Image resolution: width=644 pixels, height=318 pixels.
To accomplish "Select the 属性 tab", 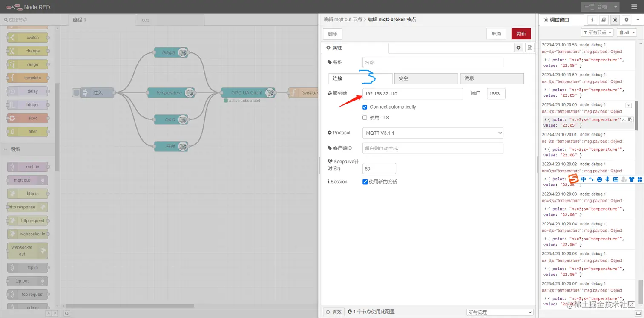I will pyautogui.click(x=356, y=48).
